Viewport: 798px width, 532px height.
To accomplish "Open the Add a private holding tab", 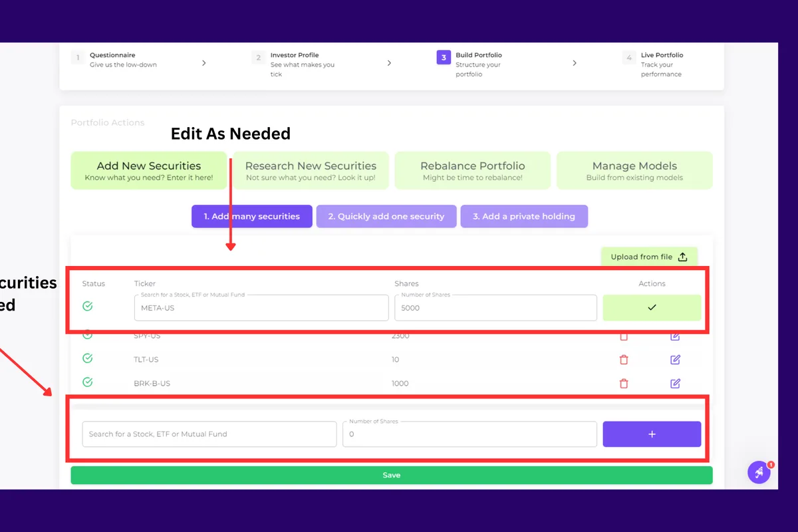I will click(524, 216).
